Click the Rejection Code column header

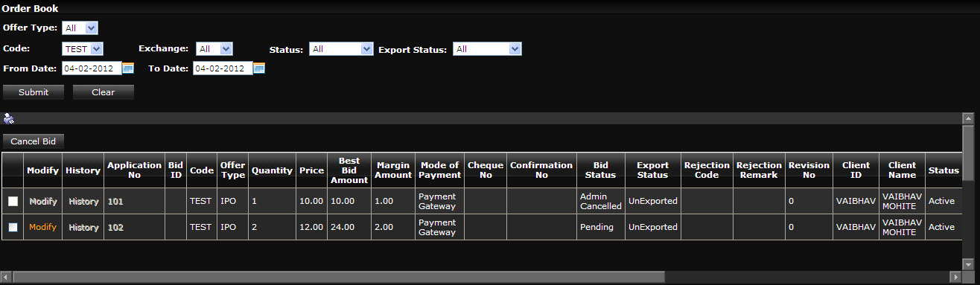tap(707, 170)
